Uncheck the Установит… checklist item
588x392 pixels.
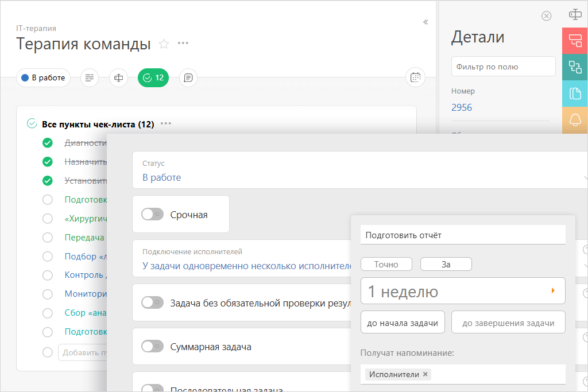pos(48,181)
